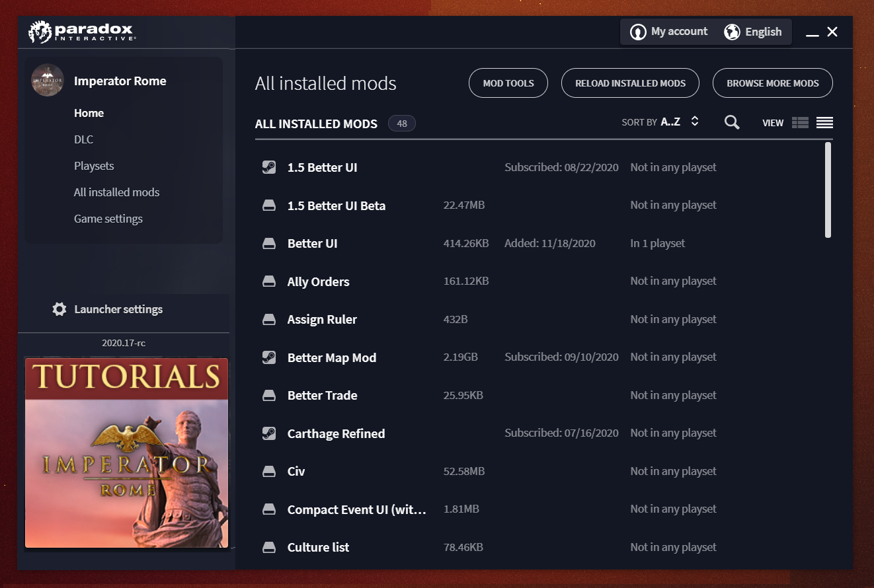Click the drive icon beside Better Trade
Screen dimensions: 874x588
pyautogui.click(x=268, y=395)
